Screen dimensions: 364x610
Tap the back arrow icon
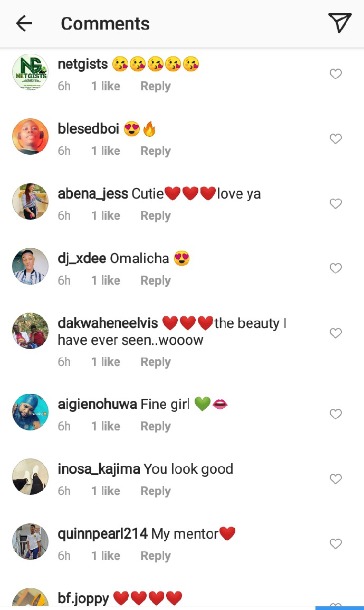pyautogui.click(x=24, y=24)
